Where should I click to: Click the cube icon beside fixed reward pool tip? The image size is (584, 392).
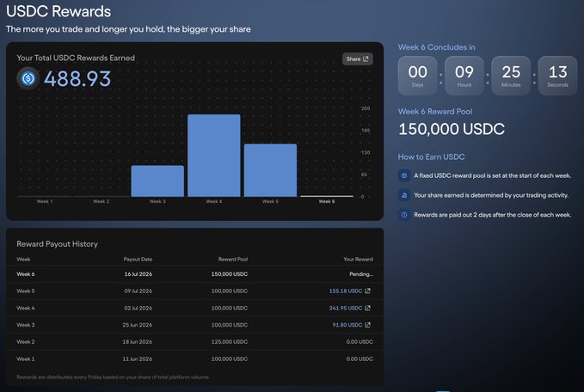404,175
